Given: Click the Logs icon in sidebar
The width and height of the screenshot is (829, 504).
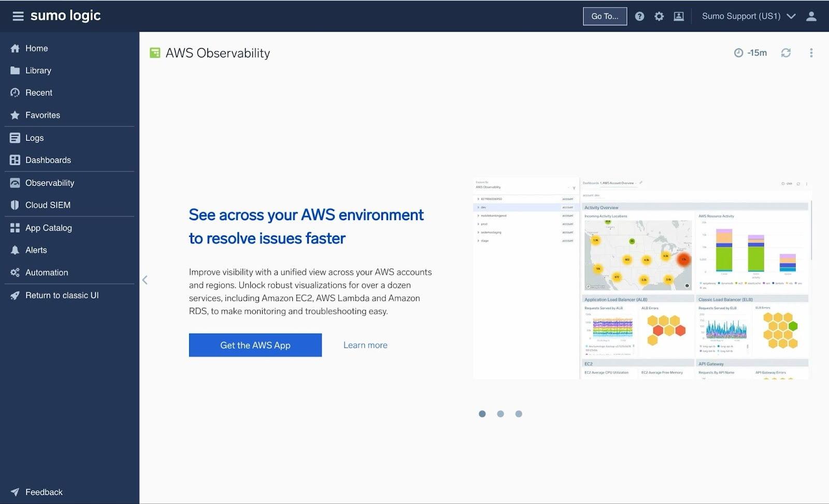Looking at the screenshot, I should coord(15,138).
